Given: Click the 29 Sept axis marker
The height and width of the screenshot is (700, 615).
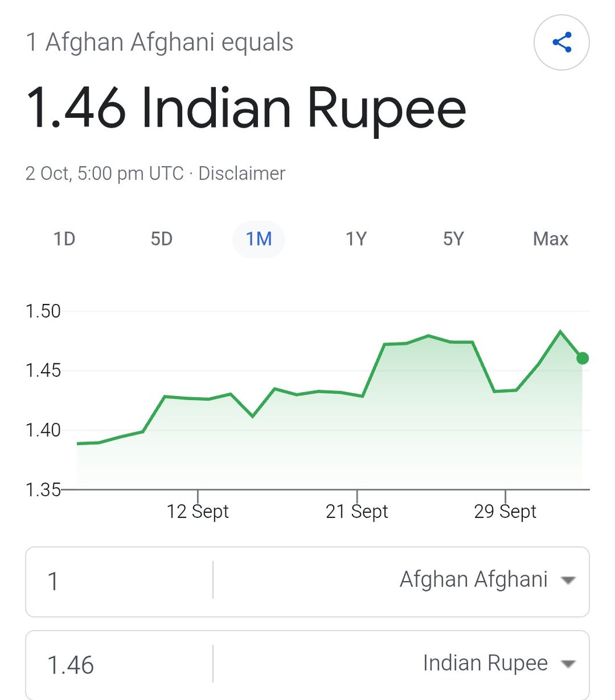Looking at the screenshot, I should pyautogui.click(x=505, y=512).
